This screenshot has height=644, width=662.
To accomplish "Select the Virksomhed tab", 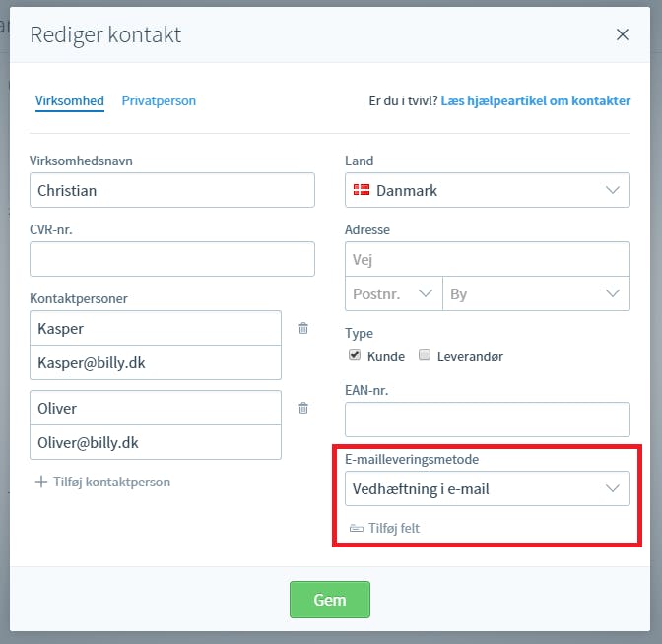I will [70, 100].
